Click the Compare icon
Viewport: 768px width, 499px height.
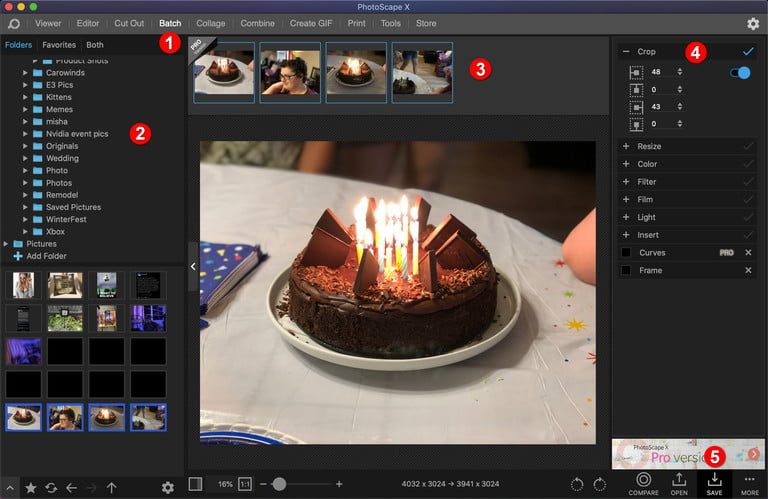click(643, 484)
